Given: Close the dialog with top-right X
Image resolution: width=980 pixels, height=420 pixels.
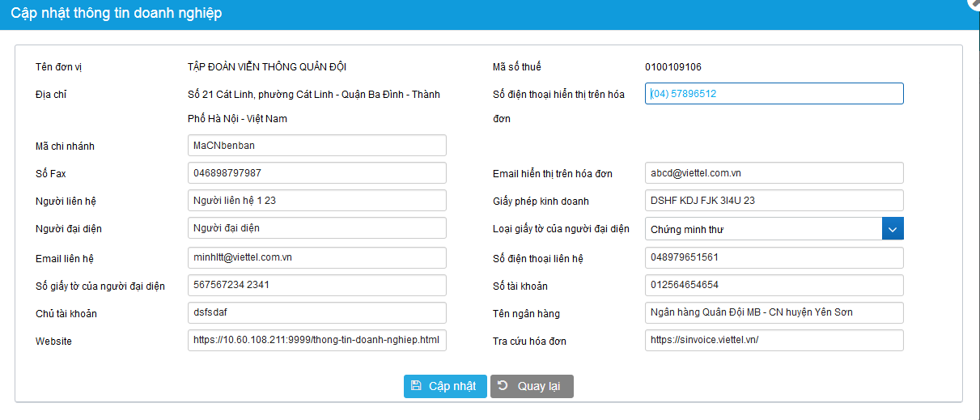Looking at the screenshot, I should coord(974,3).
